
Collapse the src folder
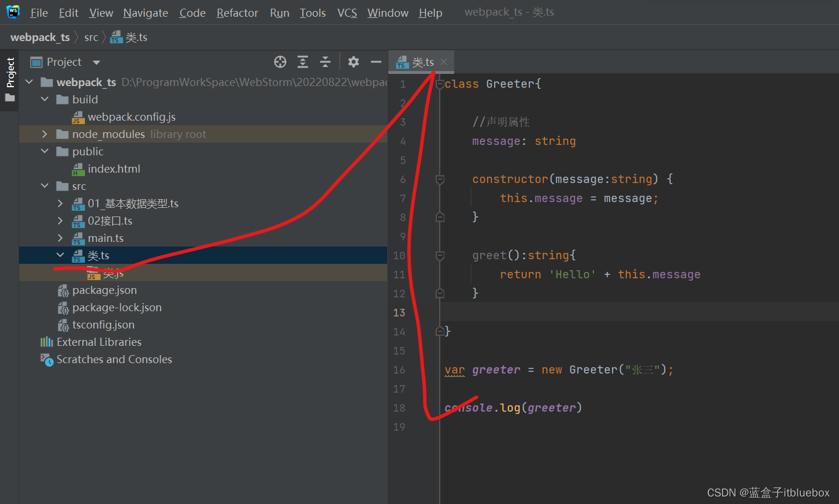coord(44,186)
